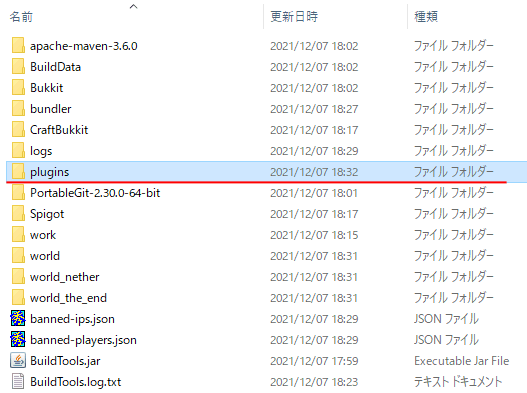Click date 2021/12/07 18:23 of BuildTools.log.txt
This screenshot has width=527, height=393.
coord(314,382)
